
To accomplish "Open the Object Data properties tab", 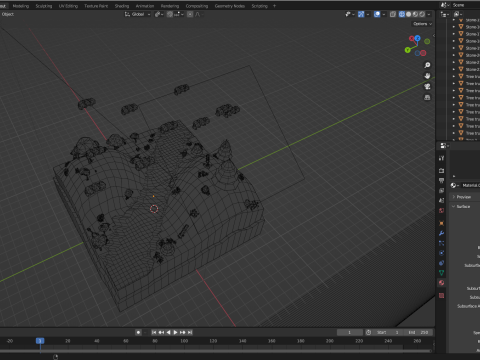I will (441, 273).
